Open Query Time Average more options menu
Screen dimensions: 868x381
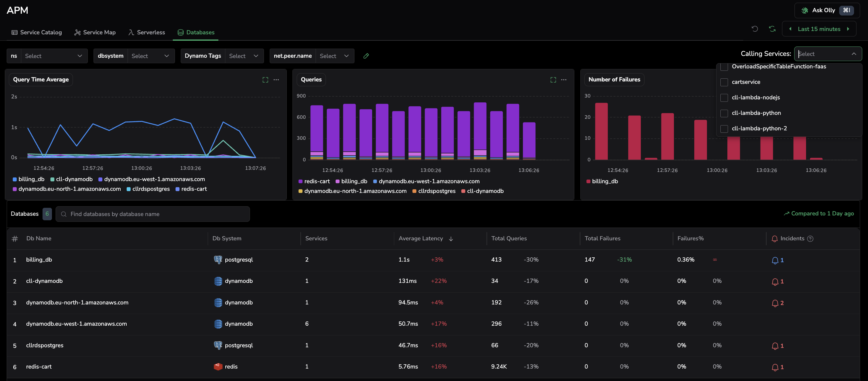[276, 80]
